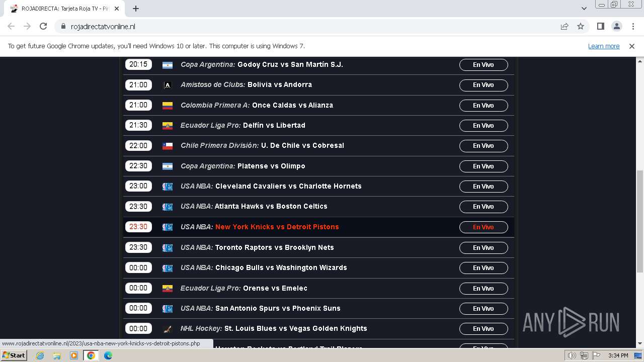Viewport: 644px width, 362px height.
Task: Click the taskbar clock showing 3:34 PM
Action: [618, 355]
